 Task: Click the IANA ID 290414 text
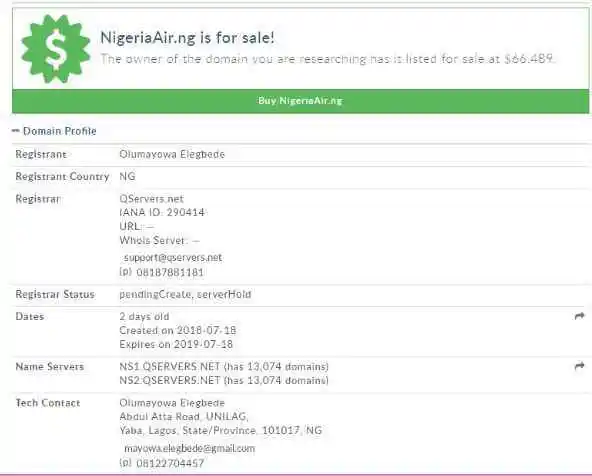coord(162,212)
